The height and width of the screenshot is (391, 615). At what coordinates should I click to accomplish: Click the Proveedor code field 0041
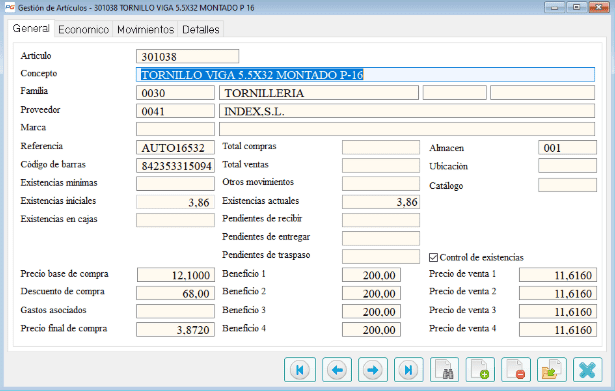175,111
